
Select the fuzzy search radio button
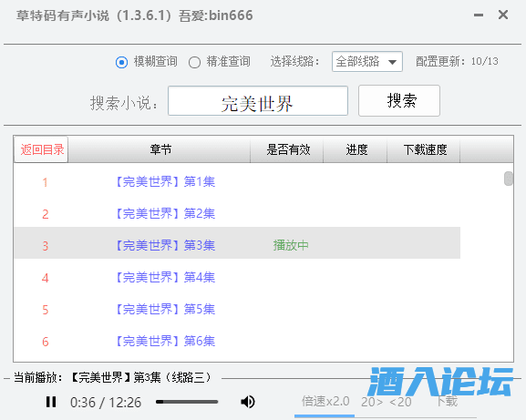[x=121, y=62]
